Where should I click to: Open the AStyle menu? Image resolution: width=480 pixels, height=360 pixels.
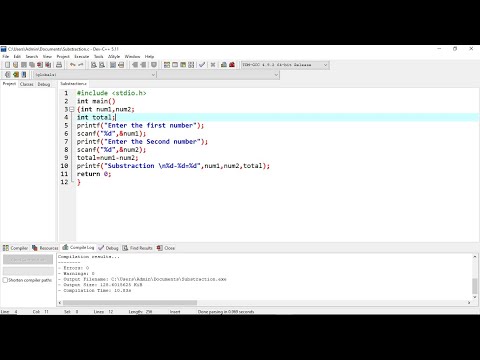pos(114,56)
